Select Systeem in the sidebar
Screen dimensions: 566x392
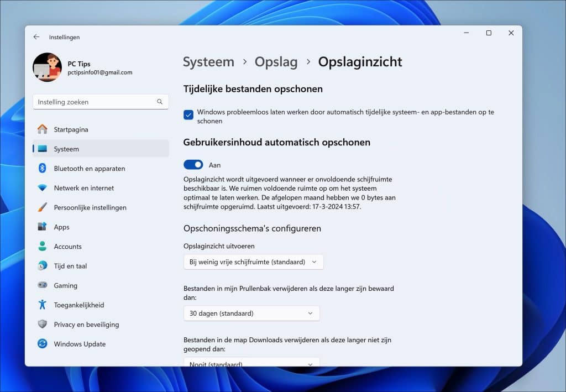coord(101,149)
